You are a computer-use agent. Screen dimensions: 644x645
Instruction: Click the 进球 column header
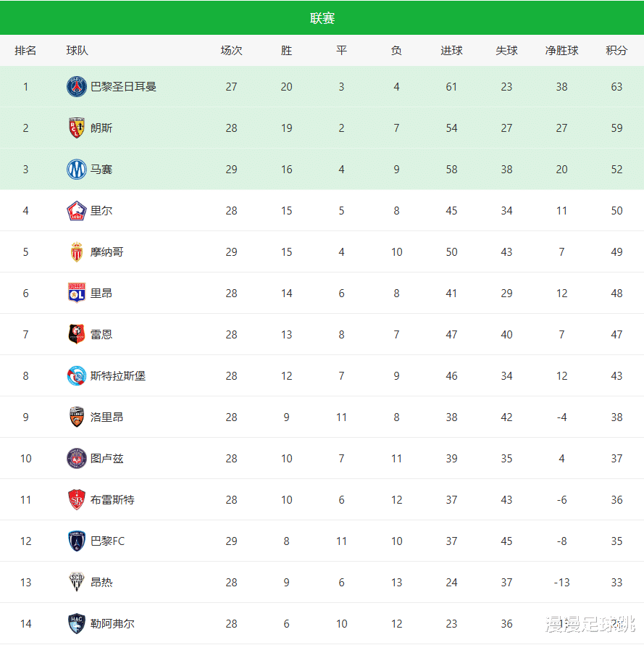coord(451,51)
